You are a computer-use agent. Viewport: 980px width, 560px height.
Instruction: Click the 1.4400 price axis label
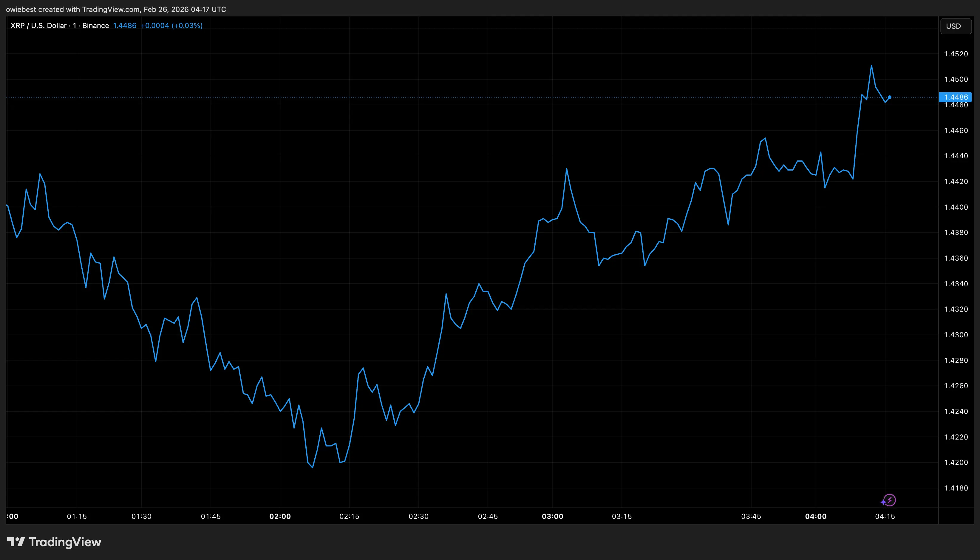coord(956,207)
